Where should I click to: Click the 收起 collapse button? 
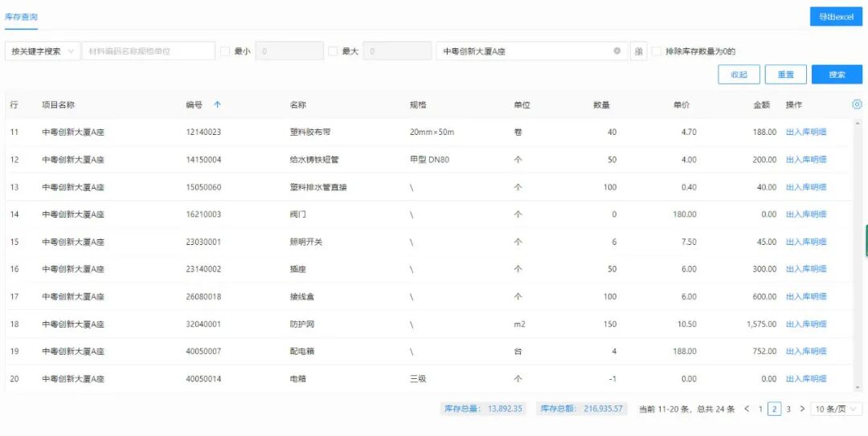739,75
